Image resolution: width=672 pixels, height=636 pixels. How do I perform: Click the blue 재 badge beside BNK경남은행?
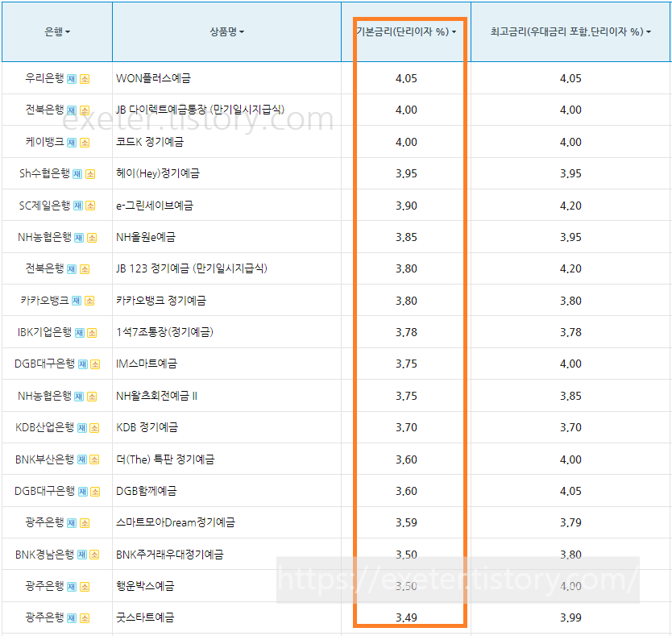(82, 555)
